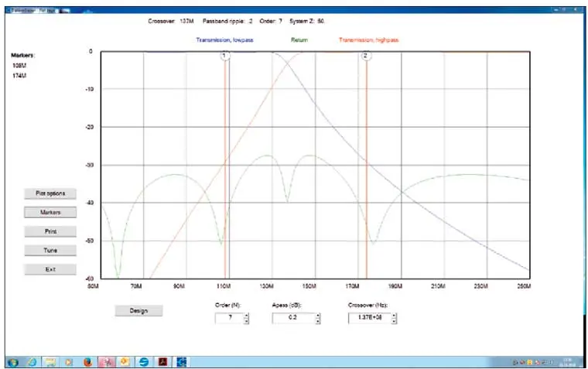Image resolution: width=588 pixels, height=369 pixels.
Task: Click the system tray clock
Action: pos(566,362)
